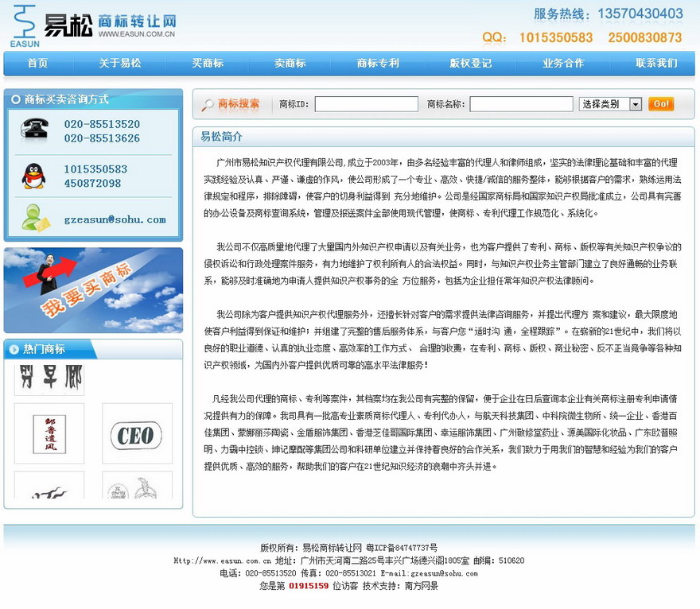Open the 商标专利 menu item
The width and height of the screenshot is (700, 609).
click(378, 64)
